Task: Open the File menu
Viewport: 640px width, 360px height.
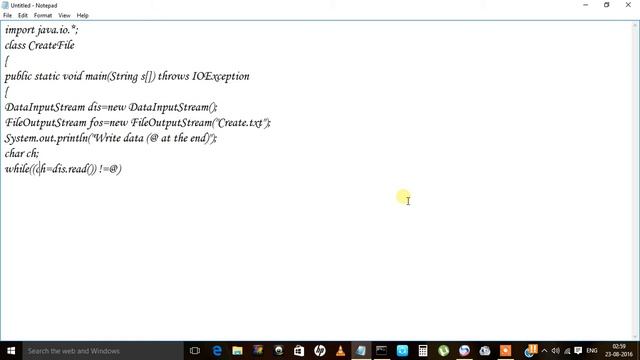Action: click(x=7, y=16)
